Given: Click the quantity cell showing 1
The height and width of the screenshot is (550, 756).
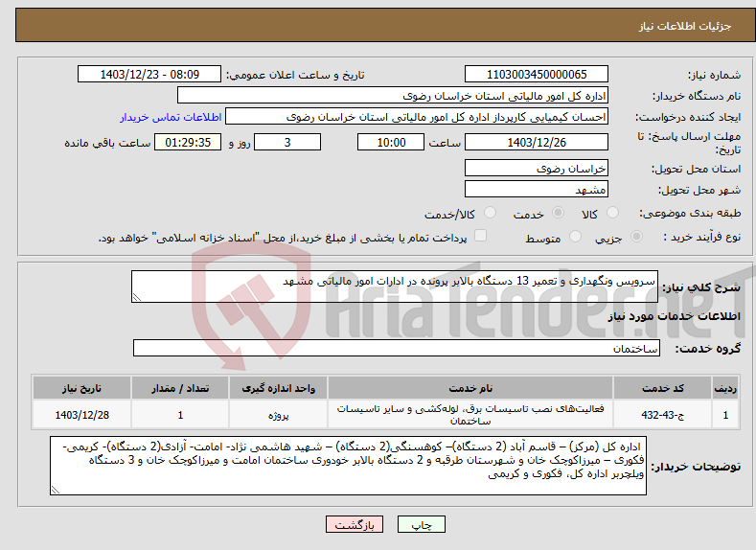Looking at the screenshot, I should point(180,415).
